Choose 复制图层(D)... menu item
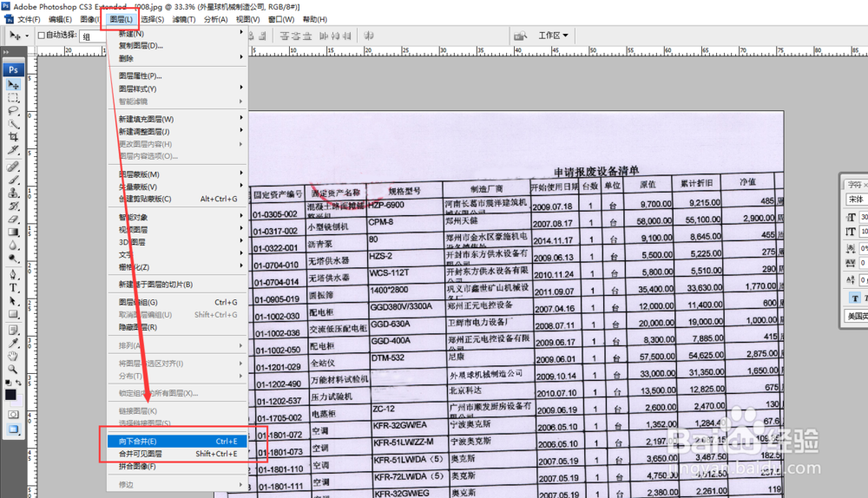 177,46
